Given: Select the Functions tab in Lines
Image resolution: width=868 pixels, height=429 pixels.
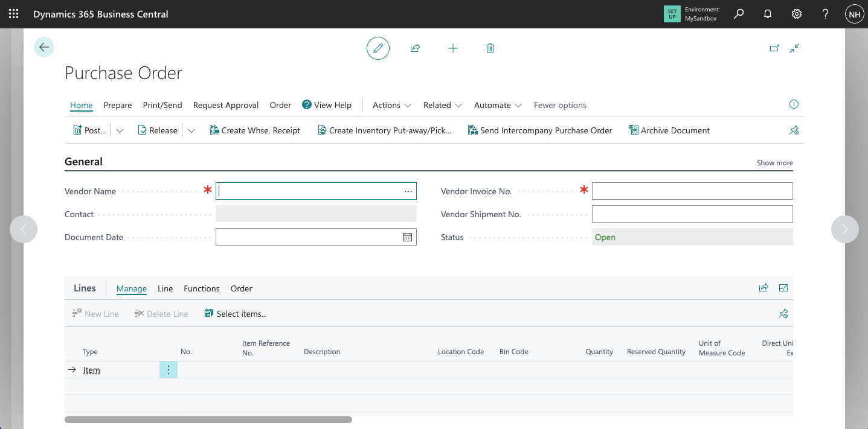Looking at the screenshot, I should pyautogui.click(x=202, y=288).
